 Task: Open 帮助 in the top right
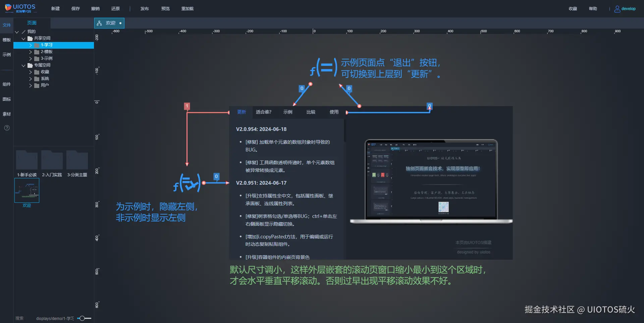click(593, 9)
